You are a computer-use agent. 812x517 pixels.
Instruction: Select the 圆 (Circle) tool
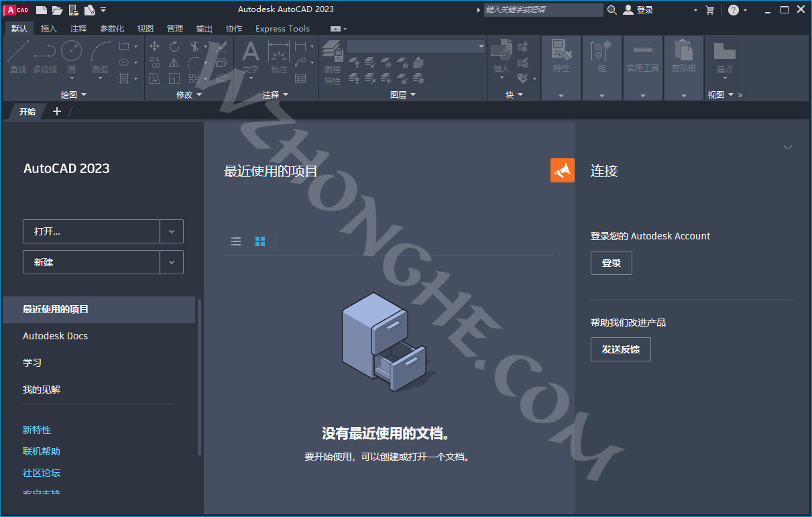(71, 50)
